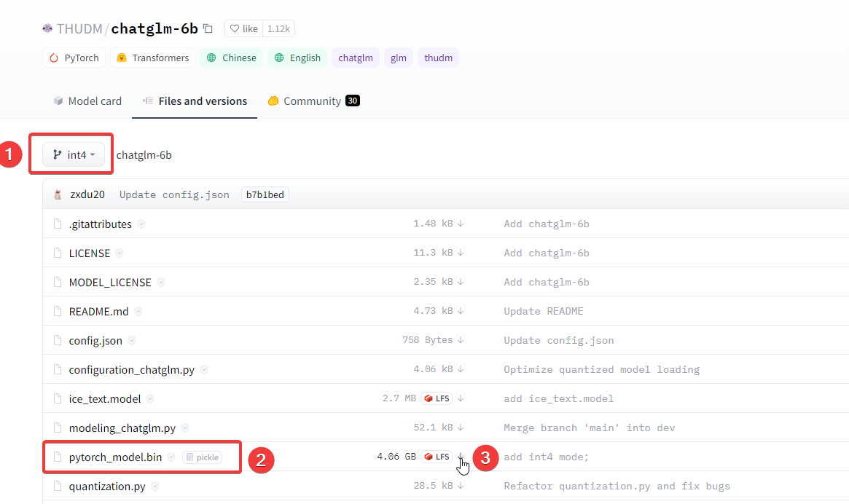Download pytorch_model.bin via arrow icon
The image size is (849, 504).
pos(461,457)
